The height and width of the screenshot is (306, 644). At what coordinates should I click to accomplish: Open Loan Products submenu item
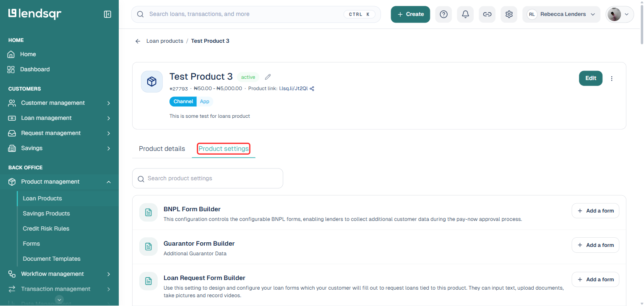[68, 198]
